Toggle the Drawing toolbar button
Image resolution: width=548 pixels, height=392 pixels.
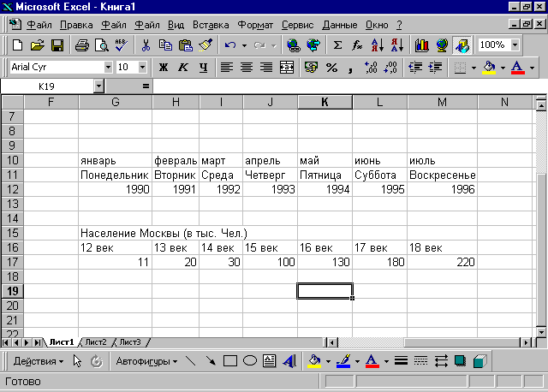click(x=462, y=45)
